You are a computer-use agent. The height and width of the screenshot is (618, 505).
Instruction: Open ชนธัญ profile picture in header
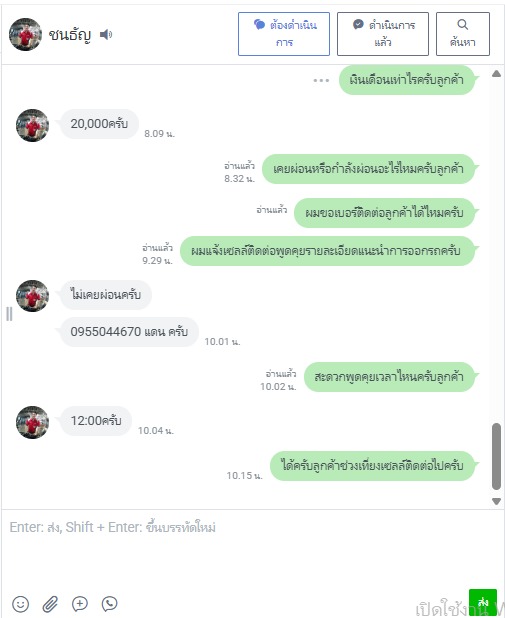coord(25,34)
